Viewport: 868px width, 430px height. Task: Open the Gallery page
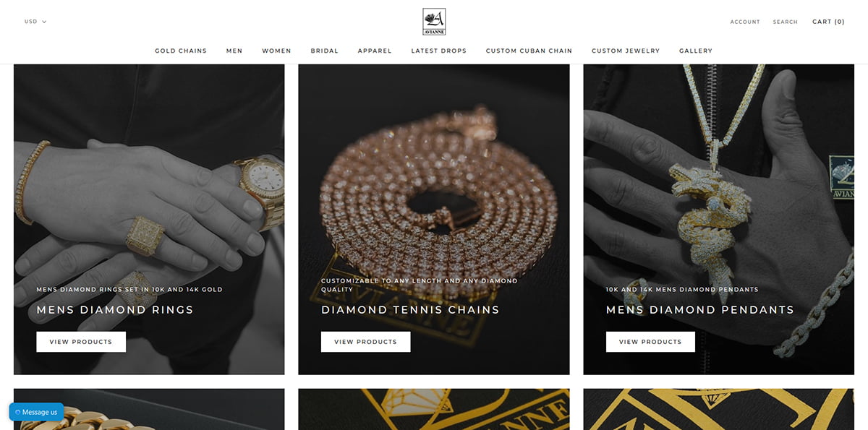point(696,51)
